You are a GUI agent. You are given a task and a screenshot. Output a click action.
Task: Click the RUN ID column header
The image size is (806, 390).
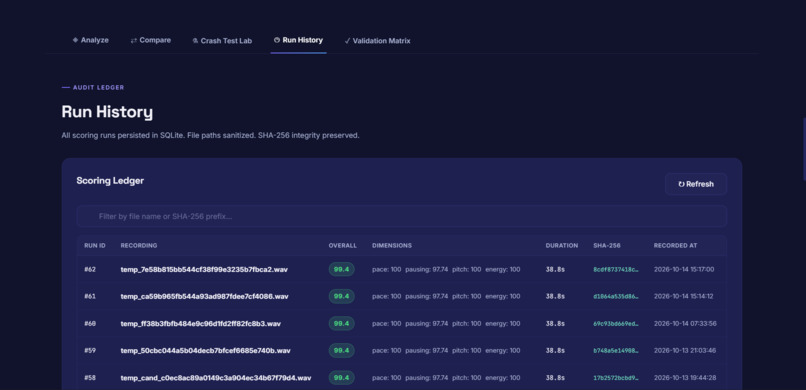coord(95,246)
